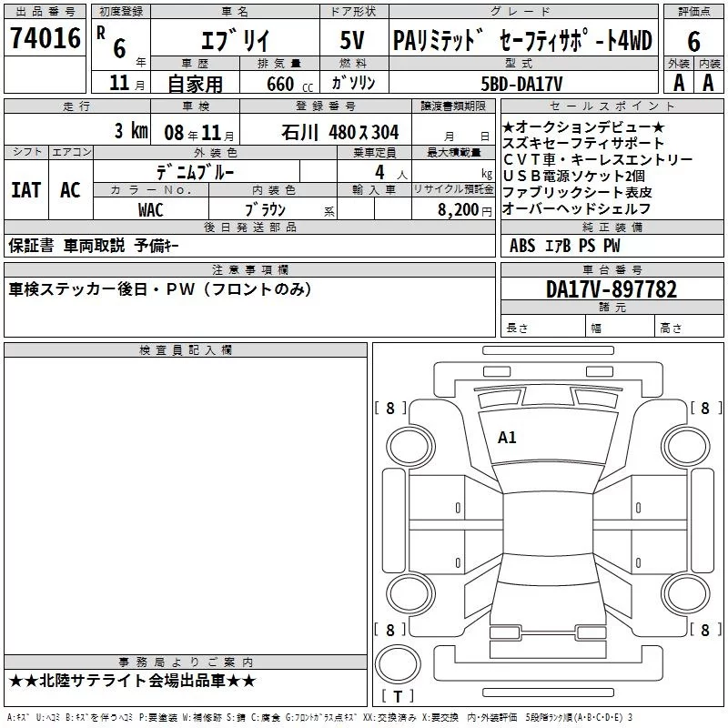
Task: Click grade PAリミテッド セーフティサポート4WD
Action: [522, 40]
